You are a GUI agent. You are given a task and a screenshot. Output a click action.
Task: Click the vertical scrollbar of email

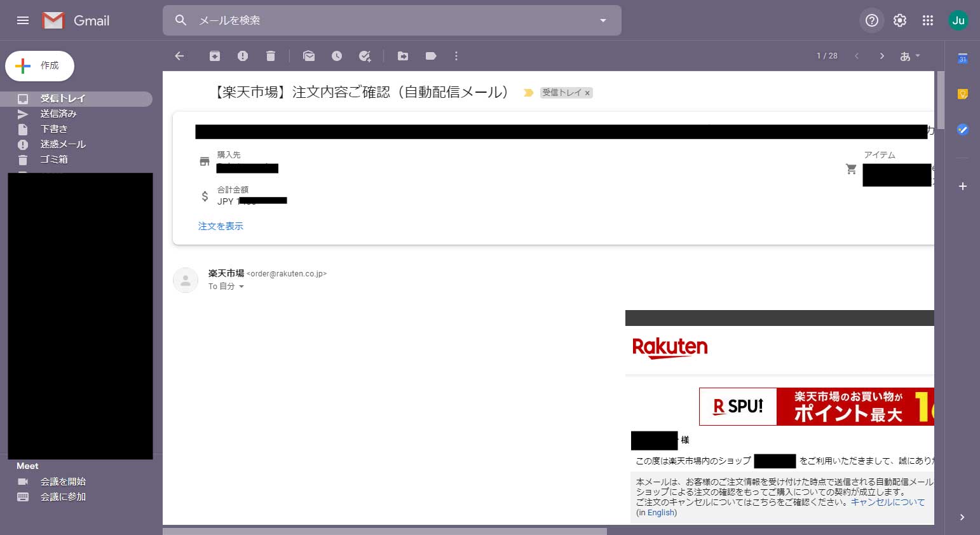[x=941, y=100]
